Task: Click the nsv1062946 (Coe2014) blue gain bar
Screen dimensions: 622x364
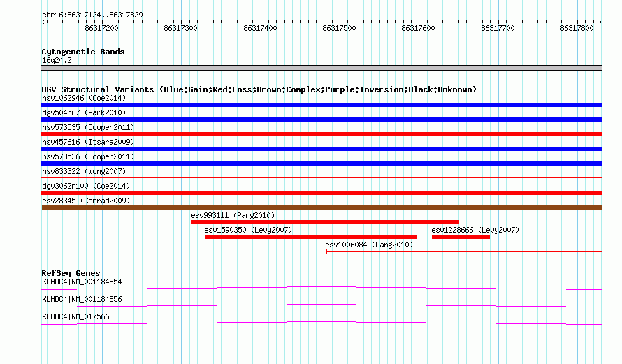Action: [321, 105]
